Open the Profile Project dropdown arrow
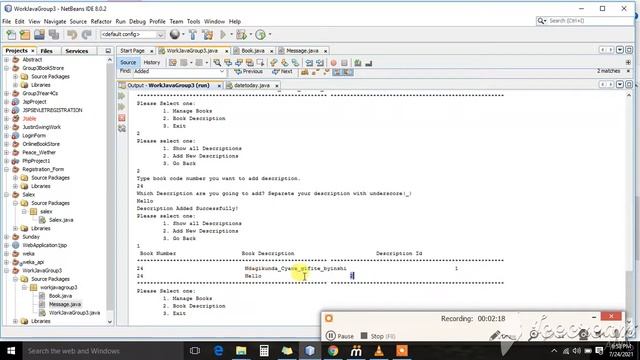This screenshot has width=640, height=360. tap(269, 35)
